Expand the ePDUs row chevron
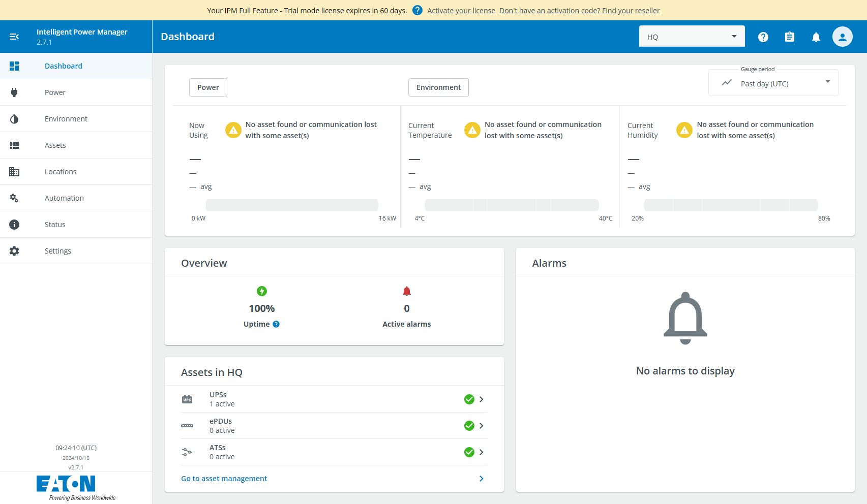 click(x=481, y=426)
